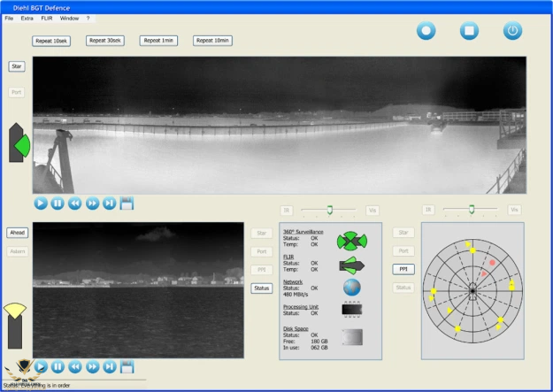553x392 pixels.
Task: Click Repeat 30sek button
Action: point(105,41)
